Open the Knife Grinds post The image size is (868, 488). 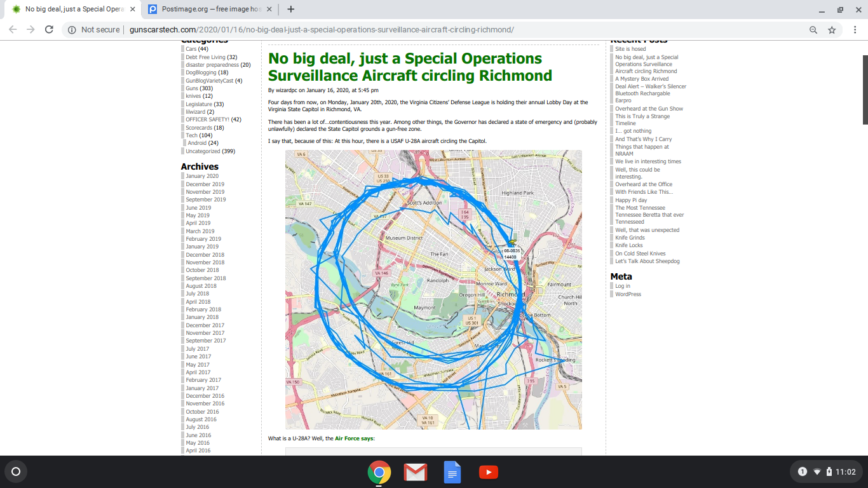[630, 238]
